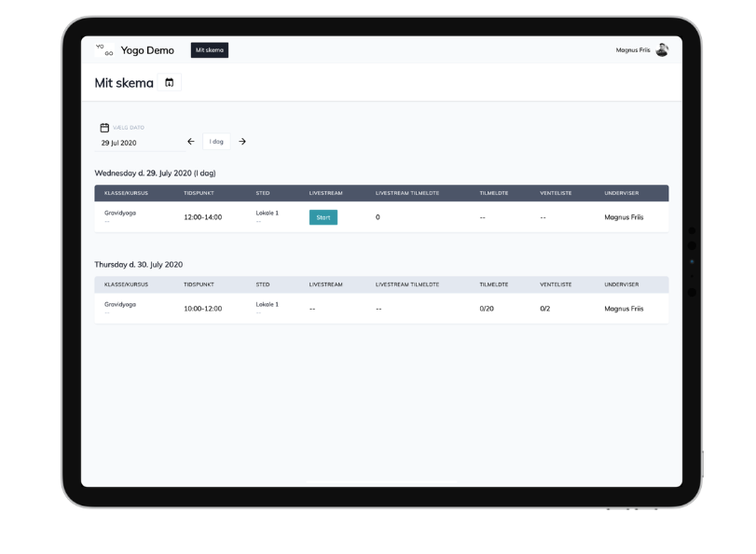Click the Livestream column header
756x554 pixels.
click(325, 193)
